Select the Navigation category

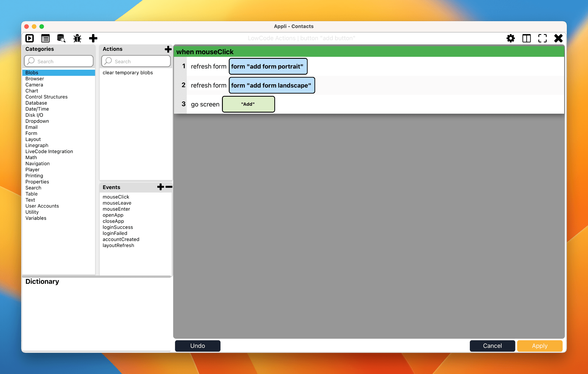click(x=37, y=163)
